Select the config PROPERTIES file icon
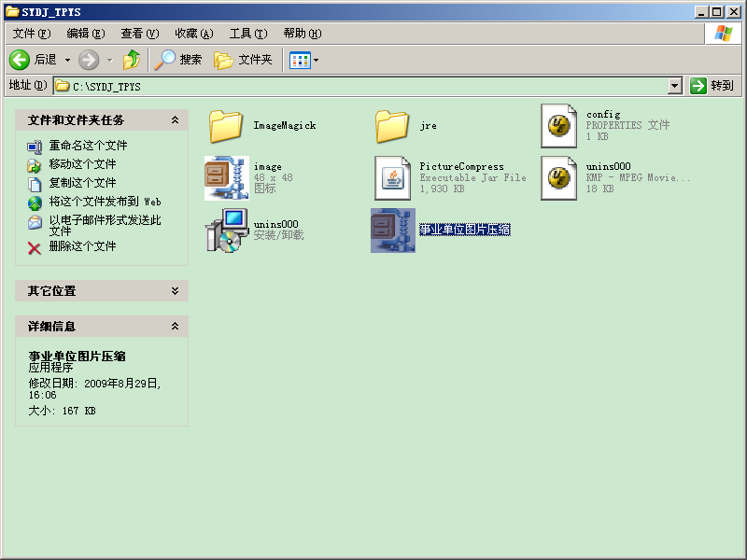Image resolution: width=747 pixels, height=560 pixels. coord(558,126)
